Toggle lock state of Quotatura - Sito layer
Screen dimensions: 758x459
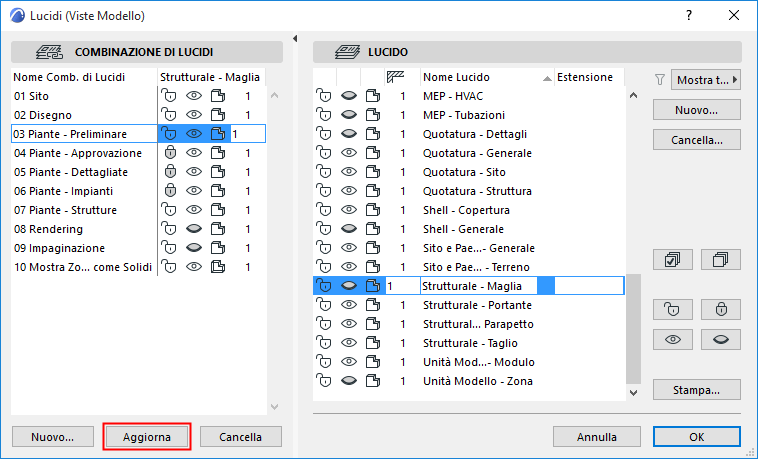click(324, 172)
